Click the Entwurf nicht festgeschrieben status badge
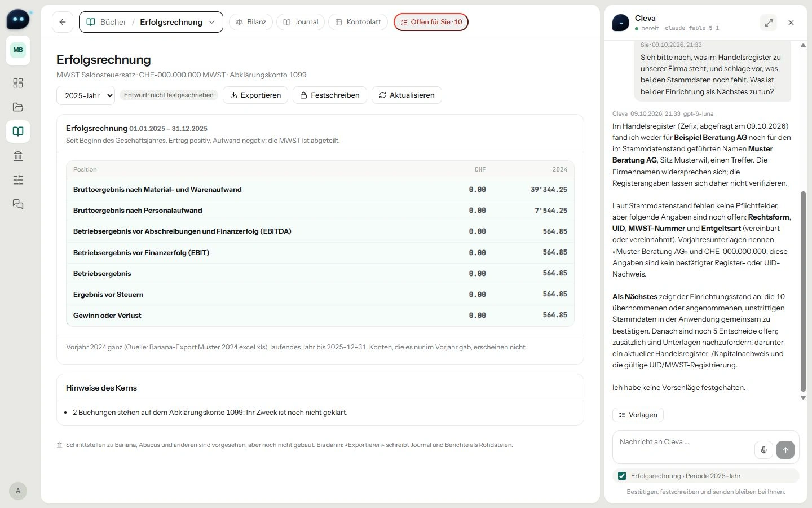The width and height of the screenshot is (812, 508). pos(169,95)
